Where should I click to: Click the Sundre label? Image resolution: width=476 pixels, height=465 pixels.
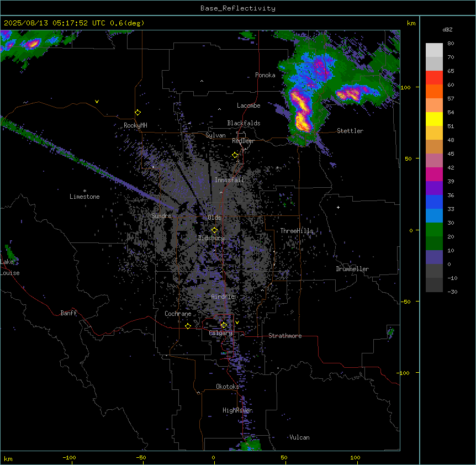(161, 216)
